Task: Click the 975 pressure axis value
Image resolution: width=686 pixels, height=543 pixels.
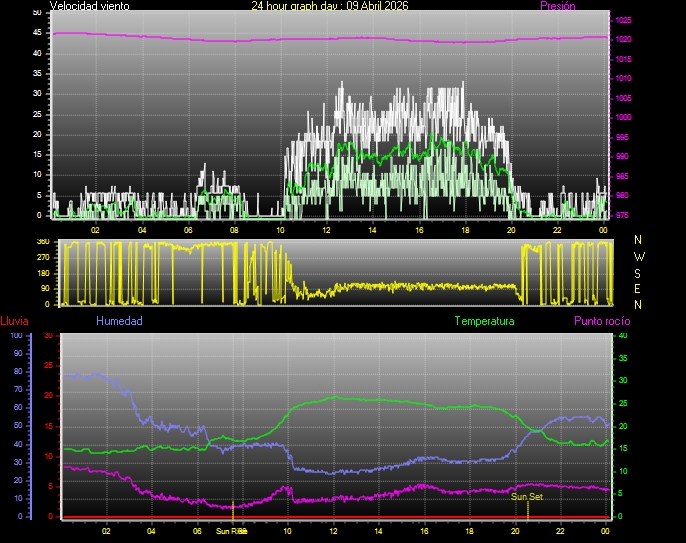Action: point(623,215)
